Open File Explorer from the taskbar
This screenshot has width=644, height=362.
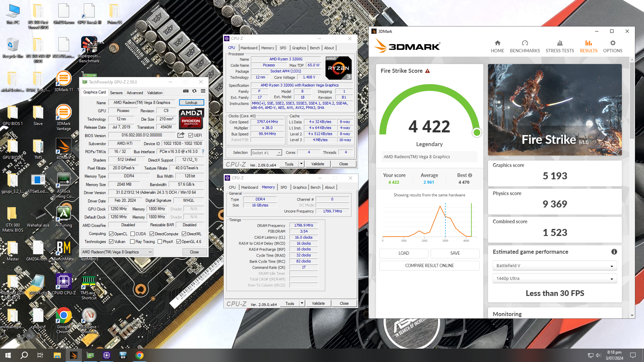[x=57, y=355]
